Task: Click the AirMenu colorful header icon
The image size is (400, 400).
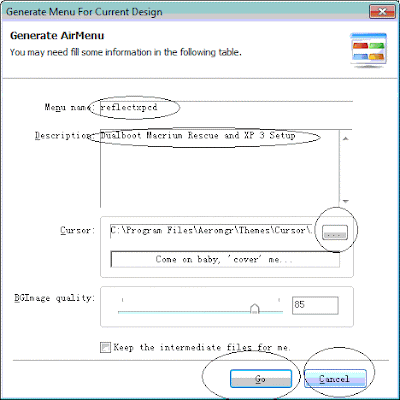Action: coord(369,50)
